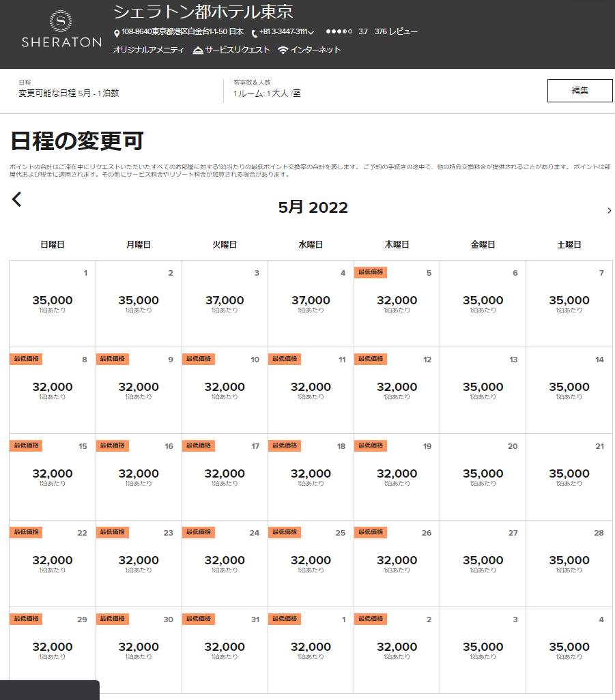Click the phone icon beside number

click(x=255, y=33)
